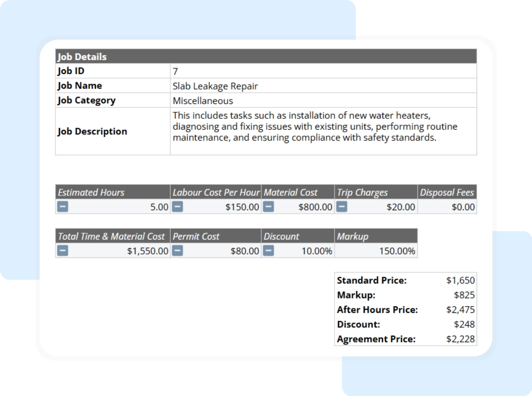Image resolution: width=532 pixels, height=396 pixels.
Task: Select the Job Details header bar
Action: (266, 56)
